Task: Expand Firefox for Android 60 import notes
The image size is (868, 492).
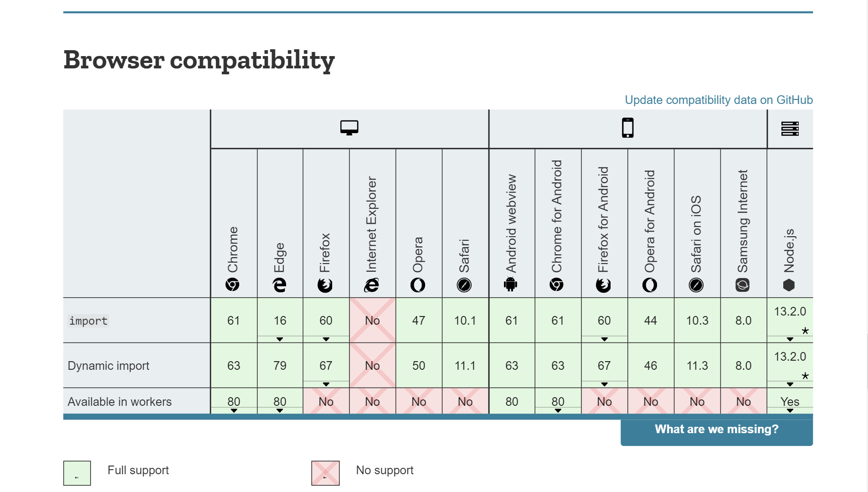Action: tap(604, 339)
